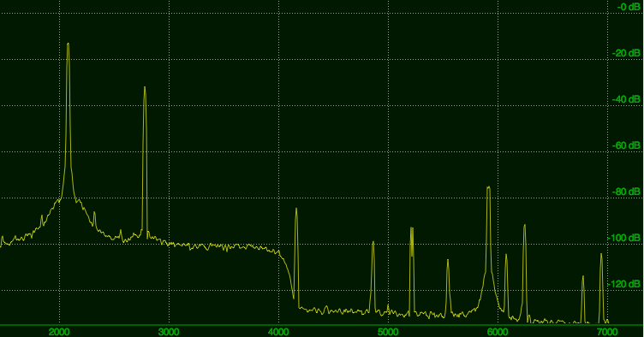
Task: Click the 5000 frequency axis label
Action: [388, 332]
